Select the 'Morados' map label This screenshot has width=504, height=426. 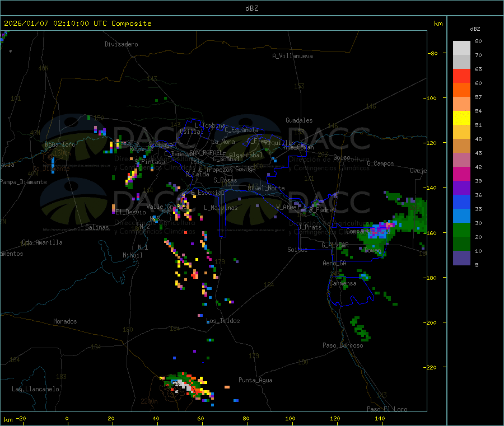(x=65, y=321)
